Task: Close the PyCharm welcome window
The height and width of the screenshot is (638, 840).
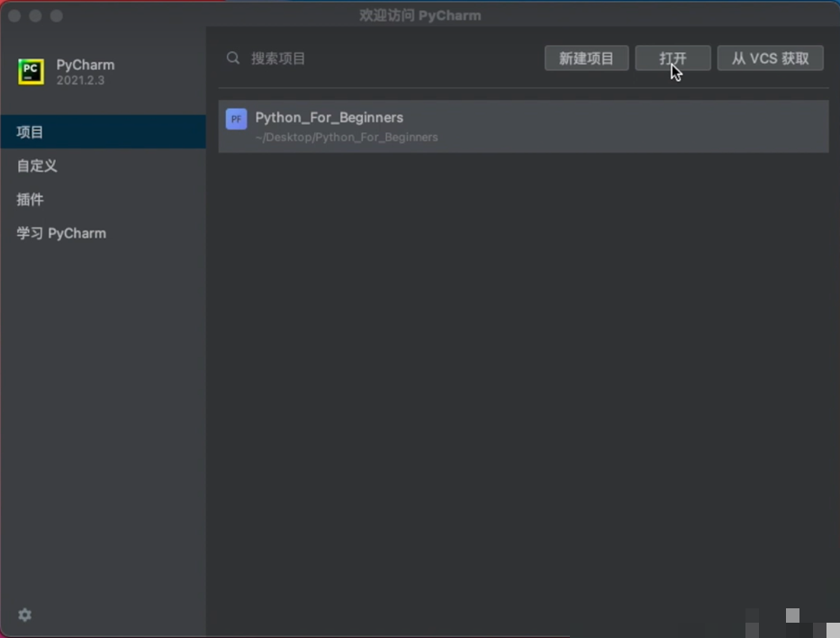Action: [14, 16]
